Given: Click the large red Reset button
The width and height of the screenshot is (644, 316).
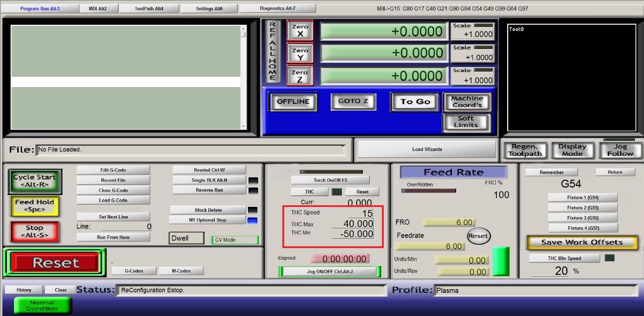Looking at the screenshot, I should (56, 263).
